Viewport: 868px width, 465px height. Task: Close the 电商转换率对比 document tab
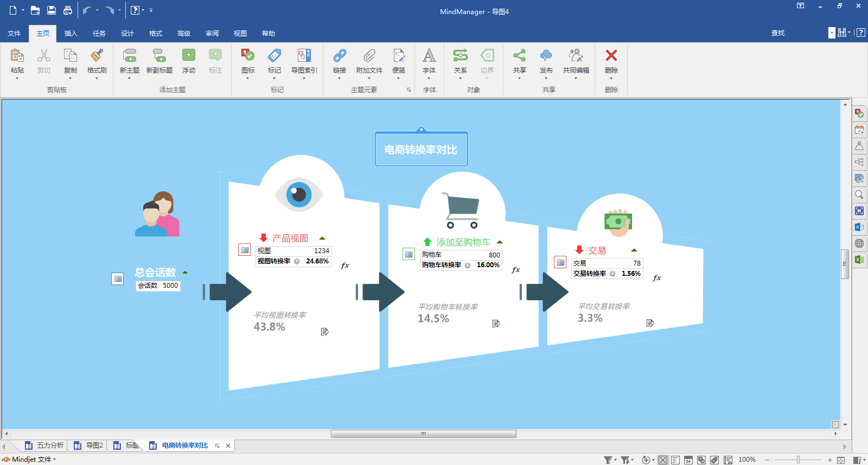[228, 446]
